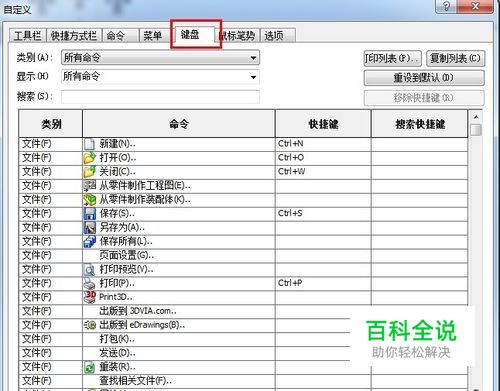Click the shortcut cell for 另存为(A)
Screen dimensions: 500x391
tap(323, 228)
